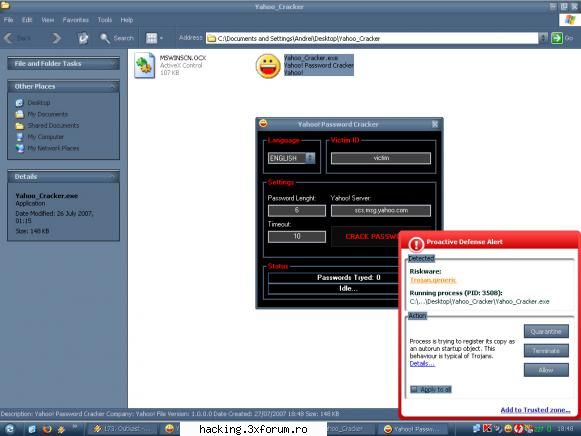Viewport: 581px width, 436px height.
Task: Click the Yahoo smiley tray icon
Action: [508, 429]
